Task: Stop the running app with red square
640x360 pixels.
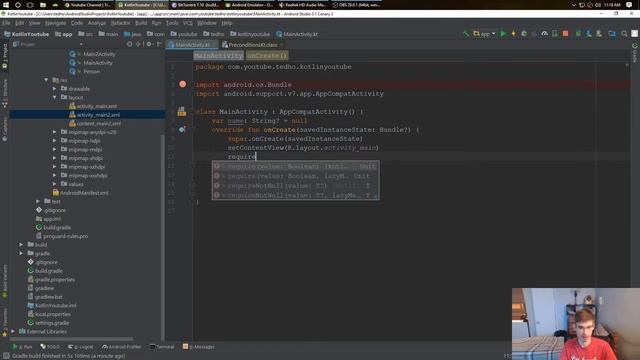Action: click(x=565, y=34)
